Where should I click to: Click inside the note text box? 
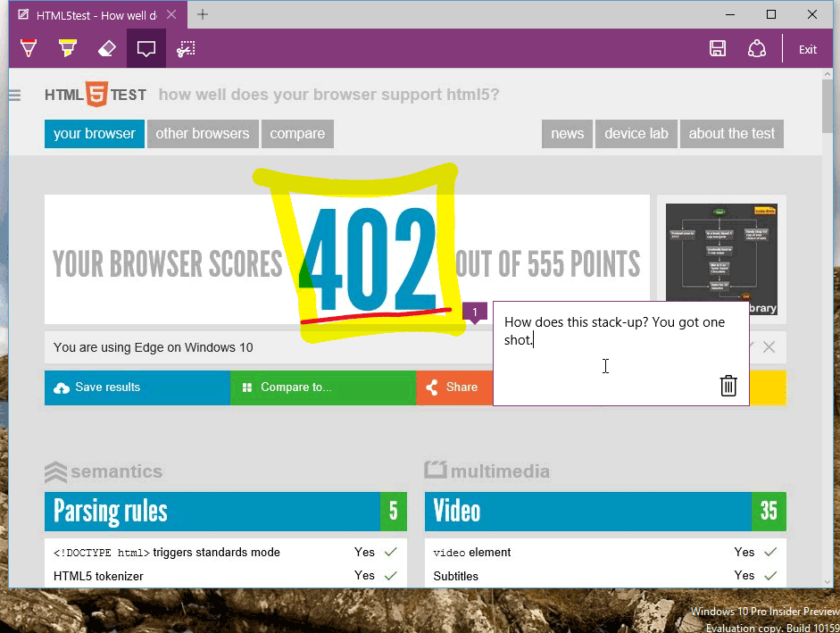(x=620, y=354)
